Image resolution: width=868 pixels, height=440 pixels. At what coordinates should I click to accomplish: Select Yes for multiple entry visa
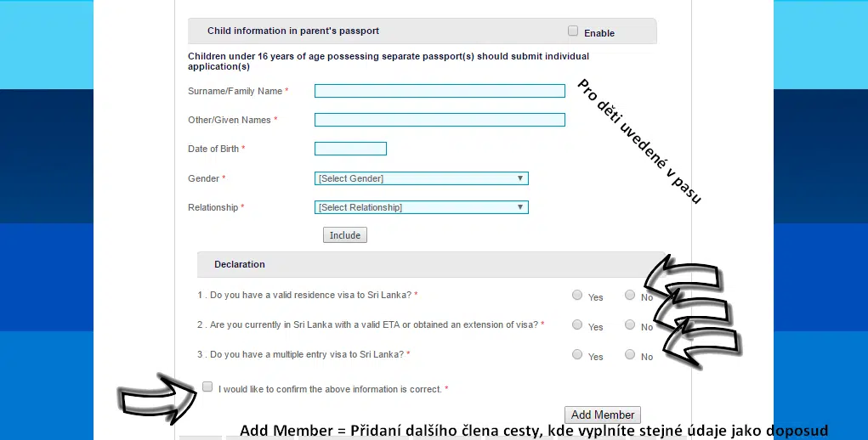576,354
